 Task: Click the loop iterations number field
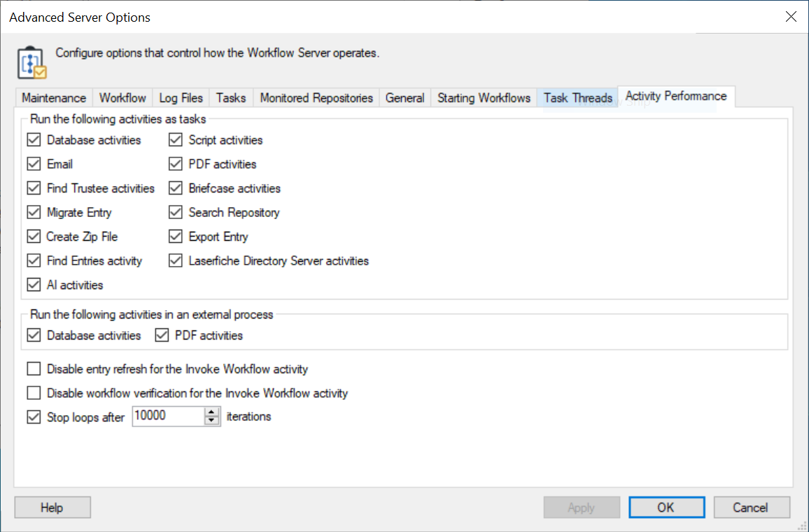(167, 416)
